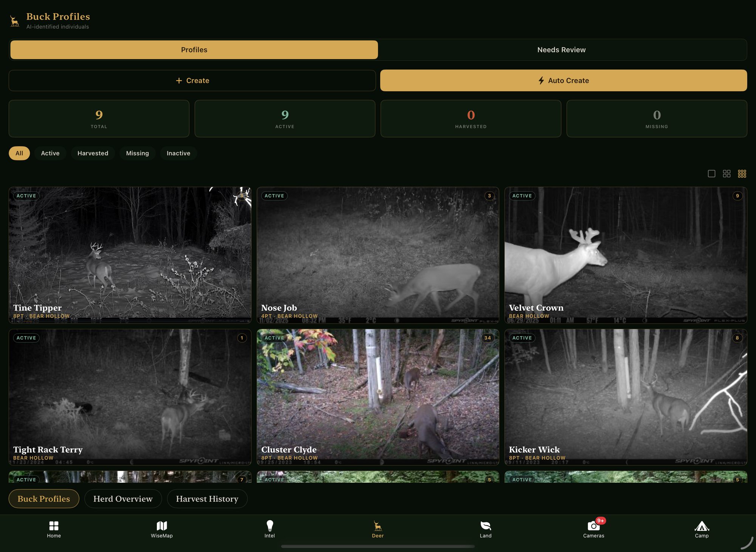Viewport: 756px width, 552px height.
Task: Click Velvet Crown's 9 photo count badge
Action: pos(737,196)
